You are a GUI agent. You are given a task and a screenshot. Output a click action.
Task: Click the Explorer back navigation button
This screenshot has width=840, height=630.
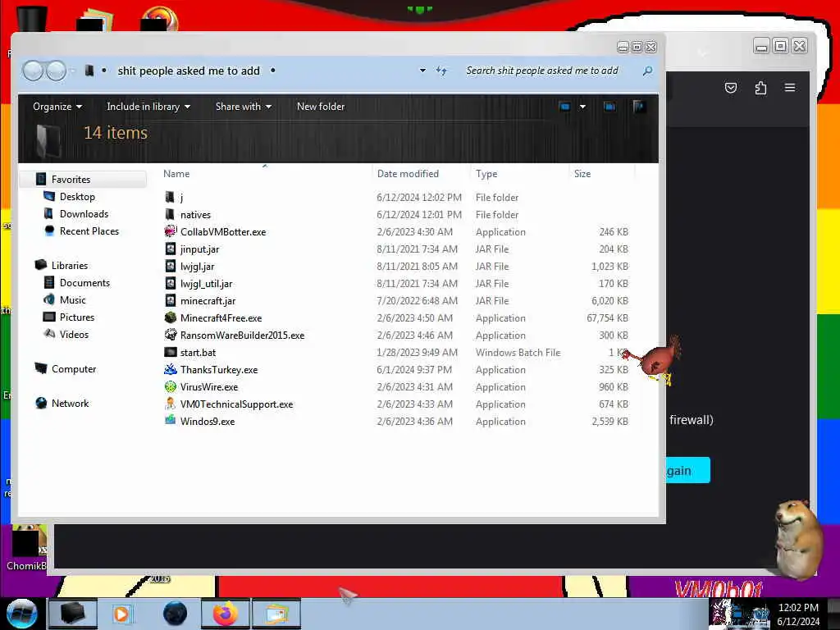pyautogui.click(x=33, y=71)
